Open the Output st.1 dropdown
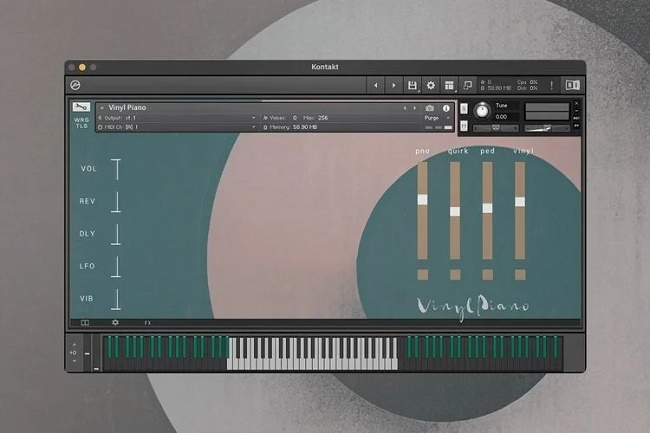This screenshot has width=650, height=433. 177,118
